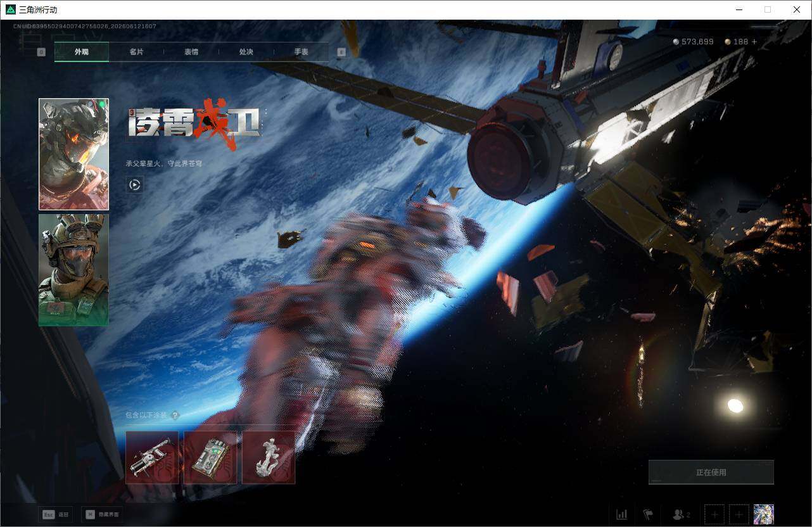Open the help icon beside 包含以下涂装

click(175, 416)
